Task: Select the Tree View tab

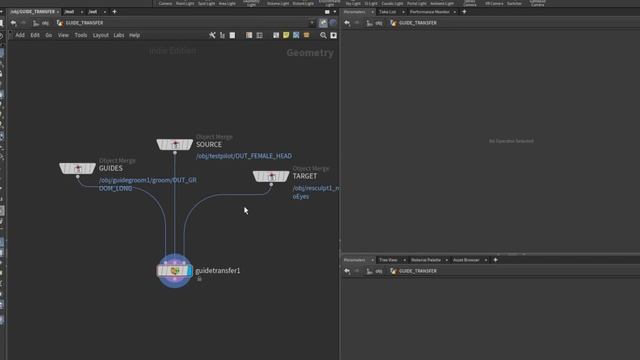Action: pos(388,260)
